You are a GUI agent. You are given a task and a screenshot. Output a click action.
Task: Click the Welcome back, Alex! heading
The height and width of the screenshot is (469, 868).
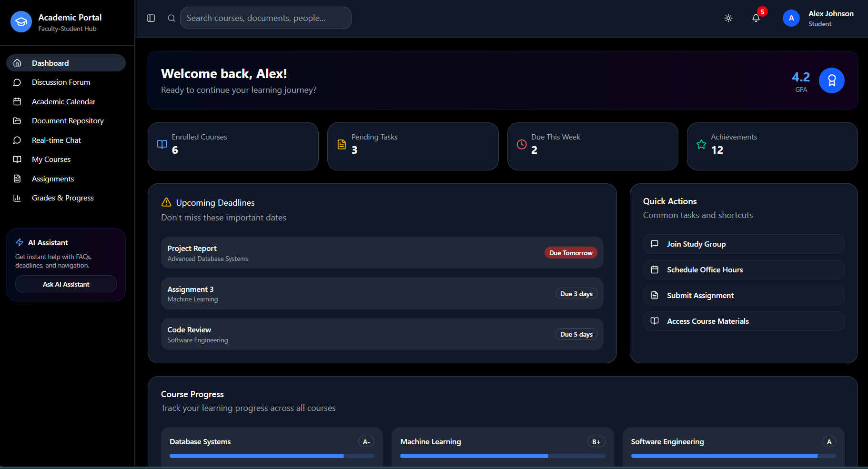[x=224, y=74]
